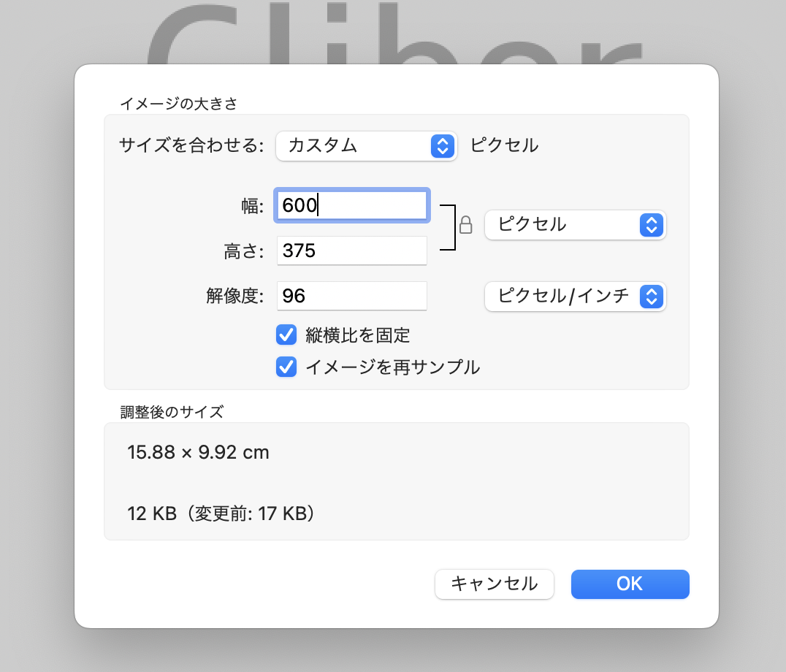Click the 高さ height field showing 375
This screenshot has width=786, height=672.
(x=352, y=251)
